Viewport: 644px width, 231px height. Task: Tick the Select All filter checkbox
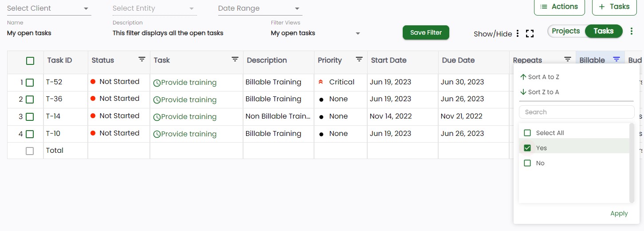click(527, 133)
